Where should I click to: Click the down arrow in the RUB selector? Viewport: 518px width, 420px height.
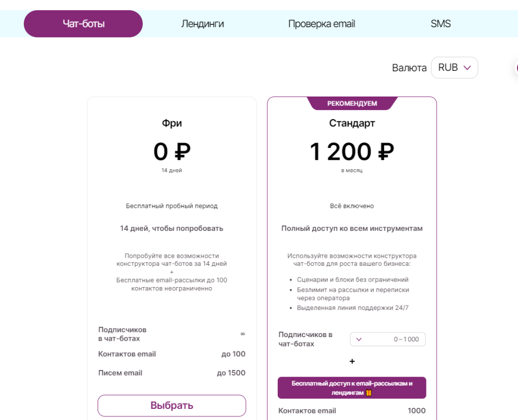pyautogui.click(x=468, y=67)
